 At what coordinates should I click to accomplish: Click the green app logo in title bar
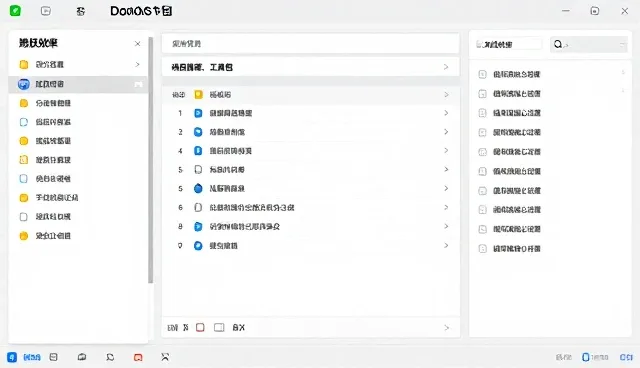[15, 11]
